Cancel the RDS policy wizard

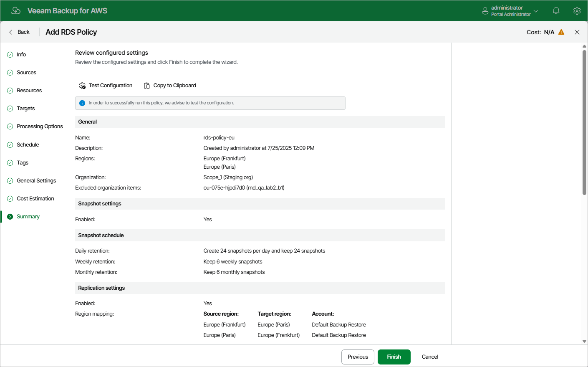(x=430, y=357)
